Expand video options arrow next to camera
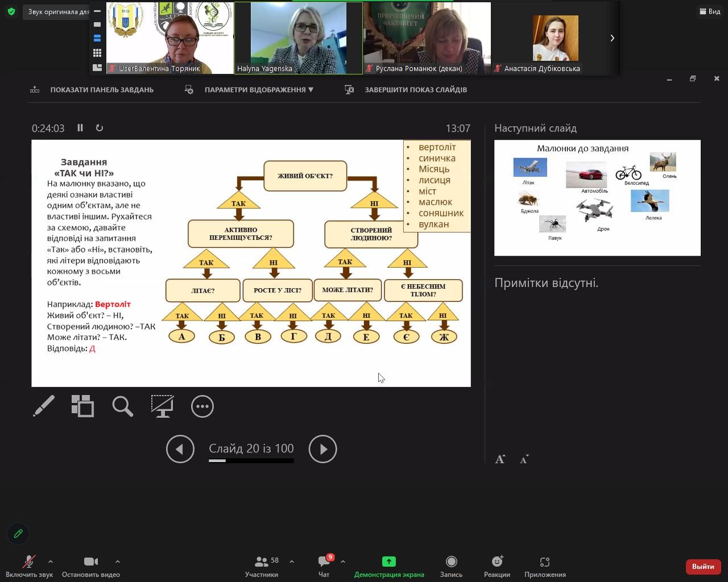 coord(117,562)
